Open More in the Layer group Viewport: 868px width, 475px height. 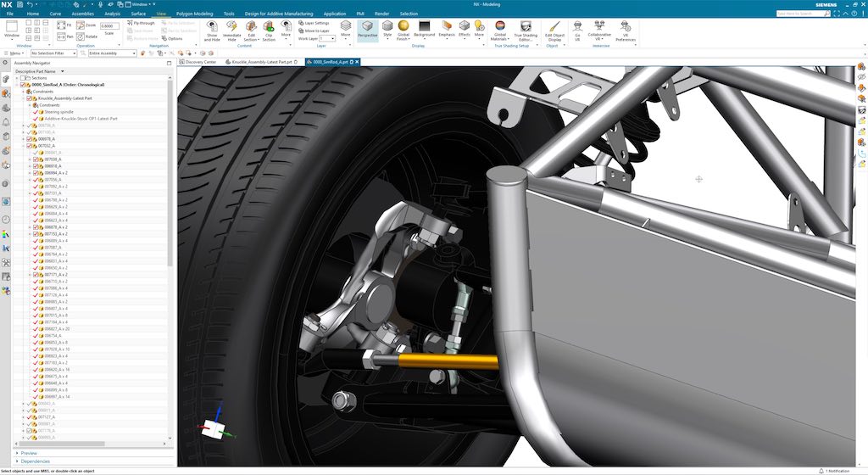(x=346, y=29)
